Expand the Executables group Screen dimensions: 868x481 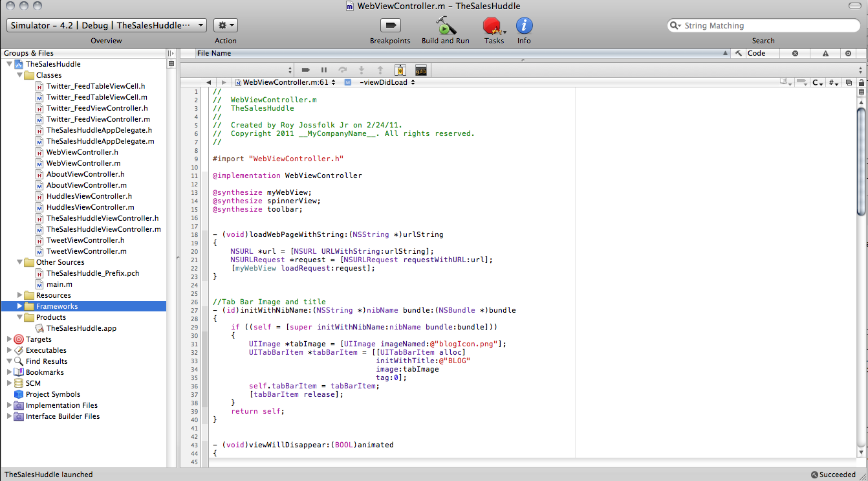[x=9, y=350]
